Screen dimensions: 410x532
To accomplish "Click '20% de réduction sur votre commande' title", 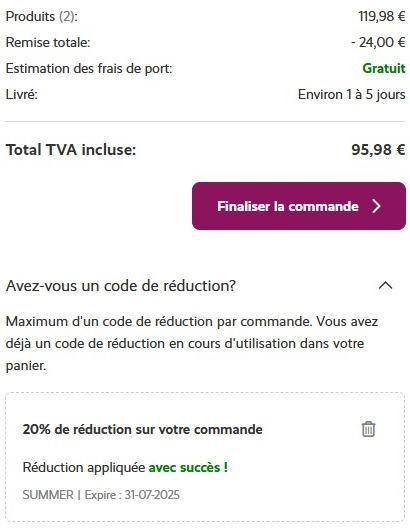I will pos(143,430).
